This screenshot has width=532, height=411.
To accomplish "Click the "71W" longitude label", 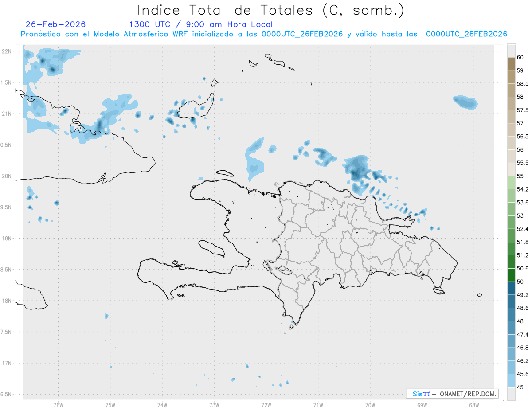I will [318, 404].
